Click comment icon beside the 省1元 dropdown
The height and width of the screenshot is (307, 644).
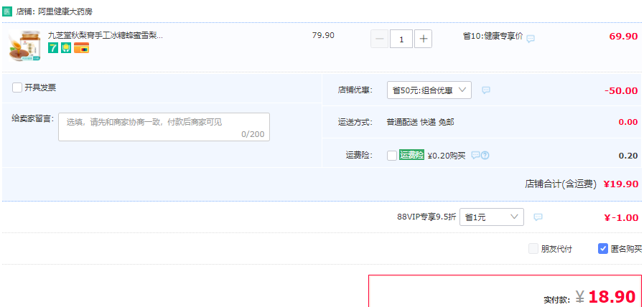[538, 217]
